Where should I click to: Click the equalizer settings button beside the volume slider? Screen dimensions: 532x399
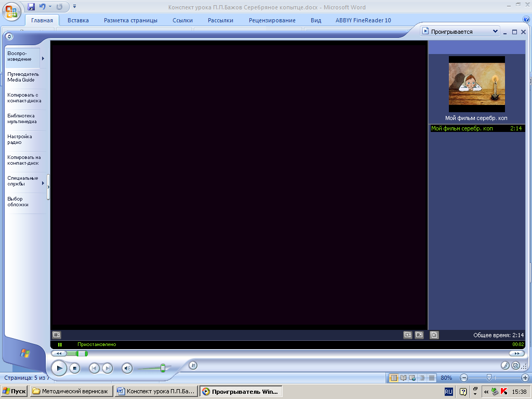click(193, 365)
